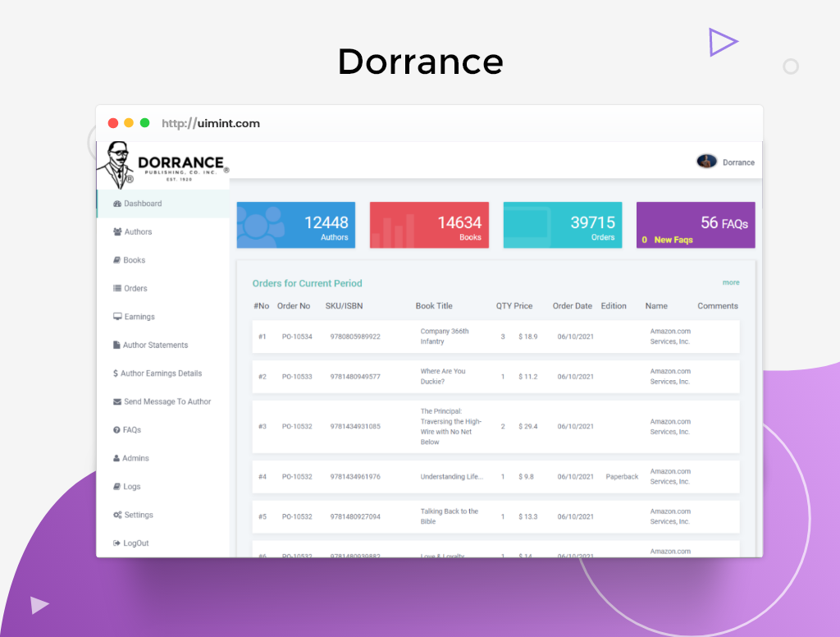Click the Orders list icon
This screenshot has width=840, height=637.
(117, 289)
